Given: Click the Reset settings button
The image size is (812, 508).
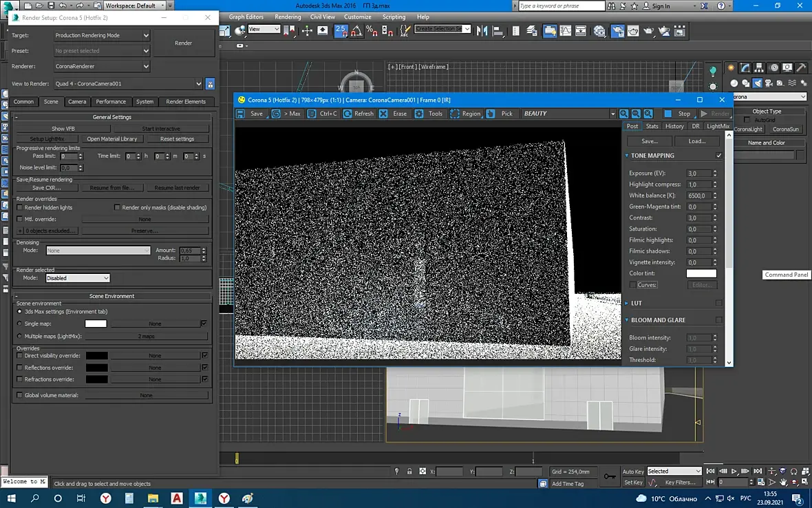Looking at the screenshot, I should pos(177,139).
